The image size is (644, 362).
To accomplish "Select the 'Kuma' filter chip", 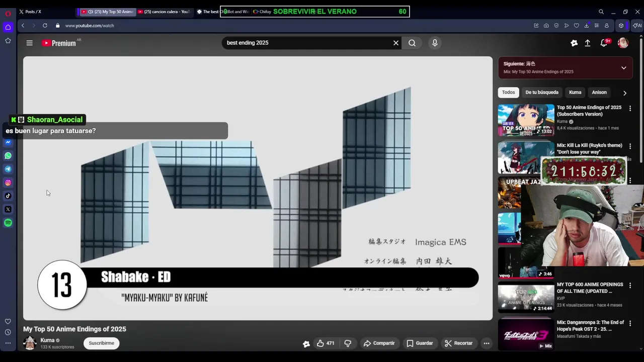I will [575, 93].
